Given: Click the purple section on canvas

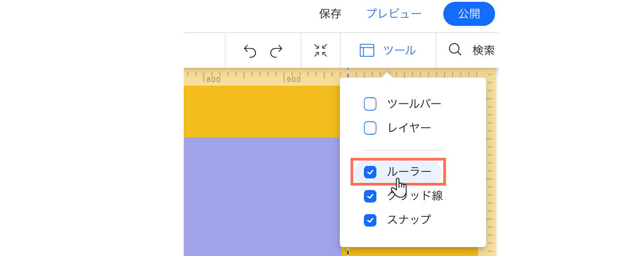Looking at the screenshot, I should coord(262,196).
